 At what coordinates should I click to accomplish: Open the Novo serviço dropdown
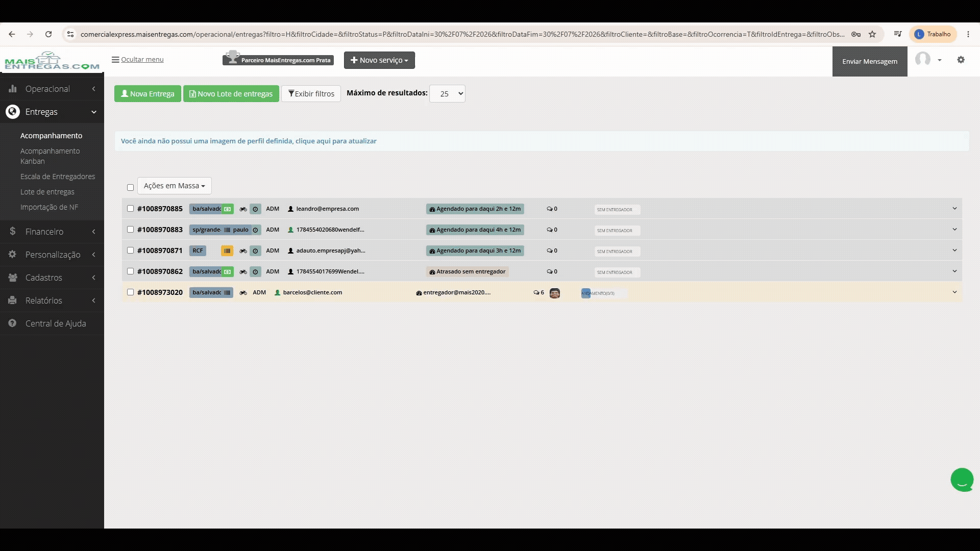(x=379, y=60)
